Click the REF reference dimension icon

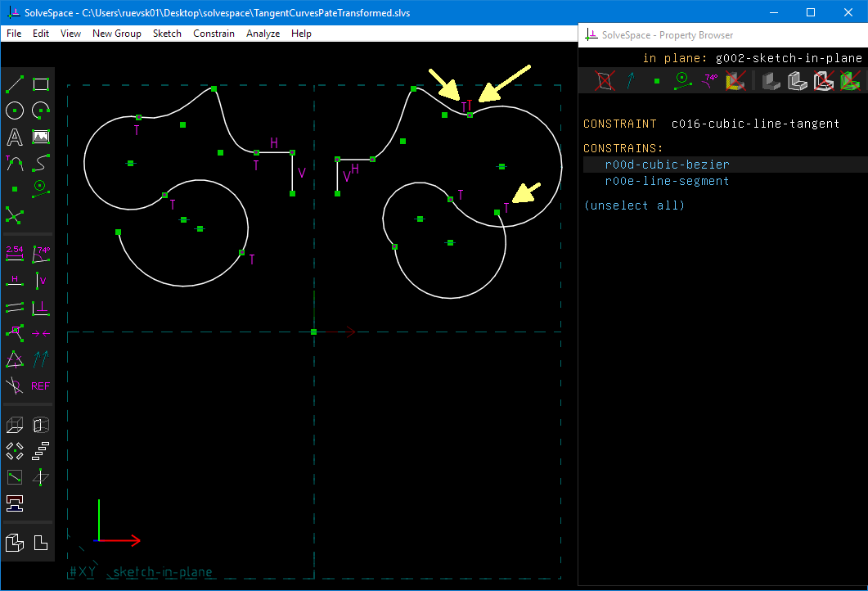coord(41,386)
